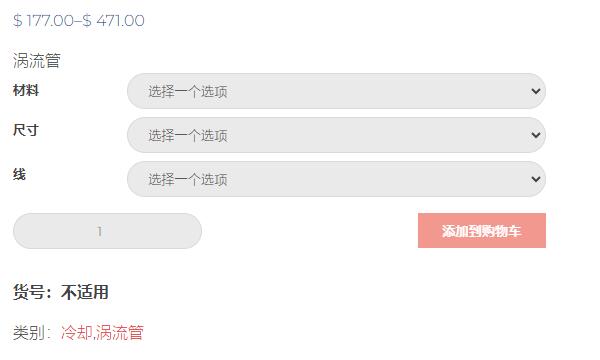The width and height of the screenshot is (600, 360).
Task: Open the 材料 selection dropdown
Action: click(336, 91)
